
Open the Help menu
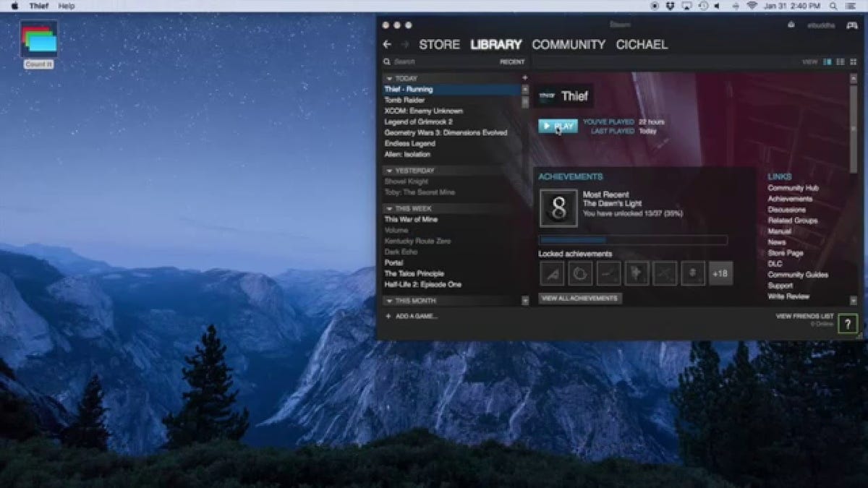tap(67, 6)
